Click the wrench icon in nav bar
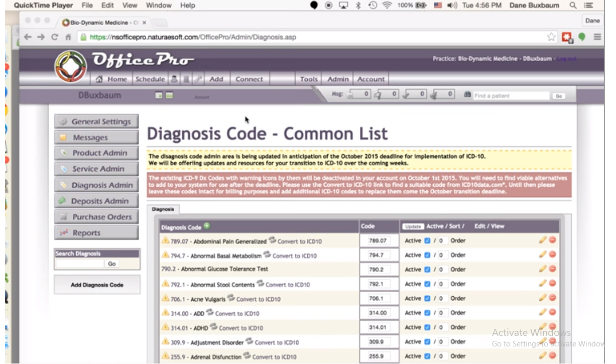The image size is (616, 364). [x=198, y=79]
